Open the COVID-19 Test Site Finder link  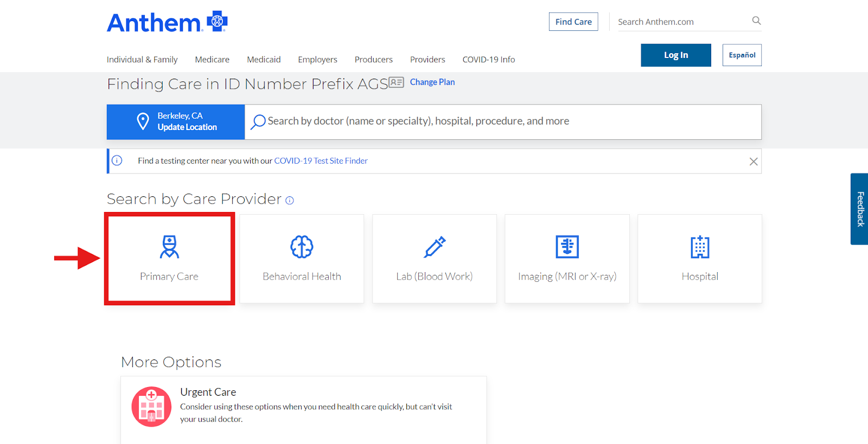coord(321,161)
